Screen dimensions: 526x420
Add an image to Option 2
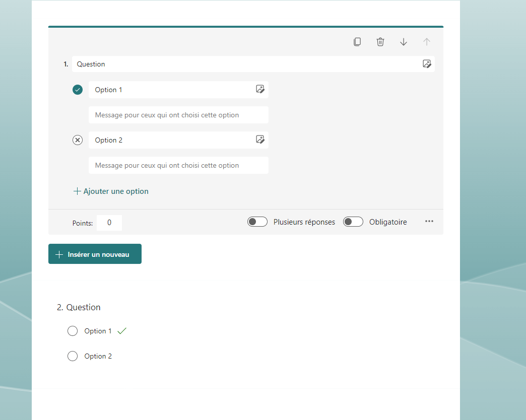[260, 139]
